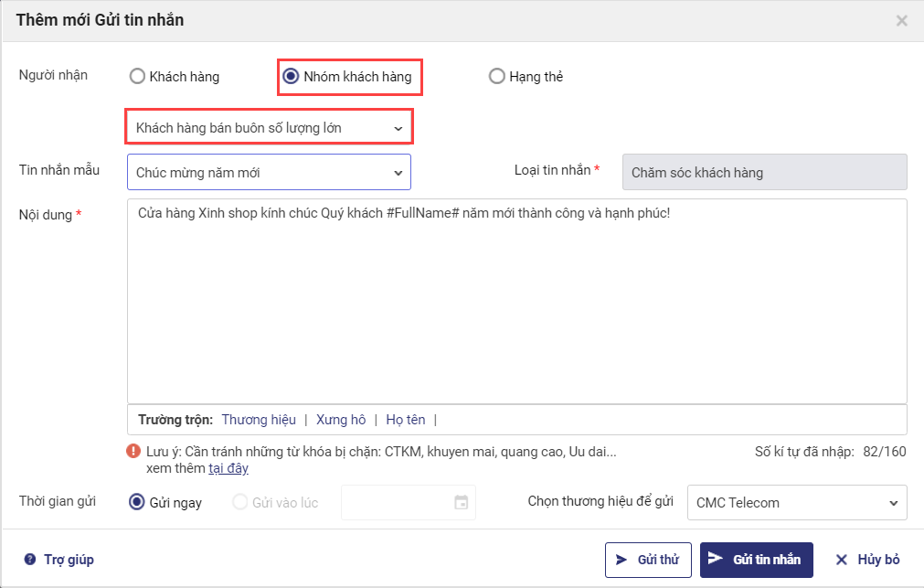Click the Hủy bỏ cancel button
The width and height of the screenshot is (924, 588).
tap(868, 560)
